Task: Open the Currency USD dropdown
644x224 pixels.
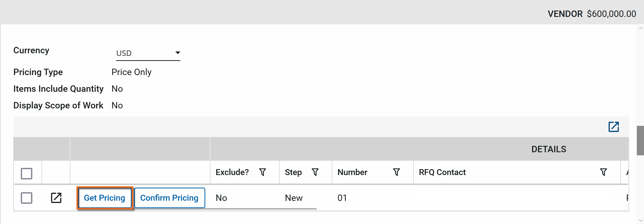Action: pos(148,53)
